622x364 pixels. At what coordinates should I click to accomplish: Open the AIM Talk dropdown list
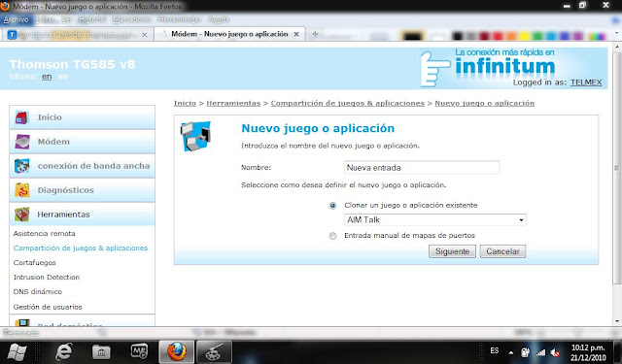(435, 219)
